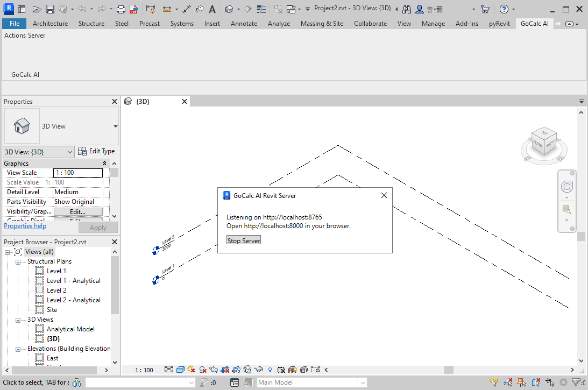The image size is (588, 390).
Task: Click Unlocked 3D View icon
Action: (x=247, y=370)
